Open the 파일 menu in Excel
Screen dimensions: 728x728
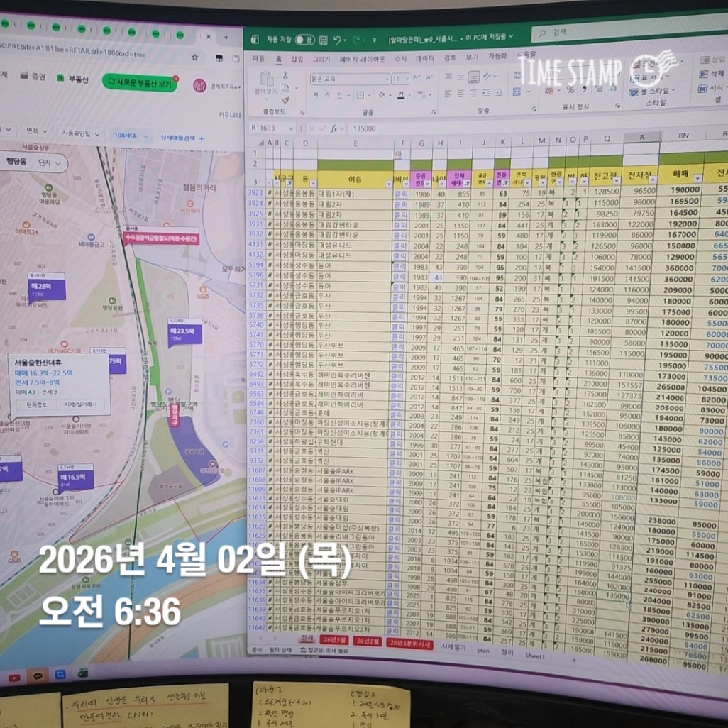coord(258,58)
